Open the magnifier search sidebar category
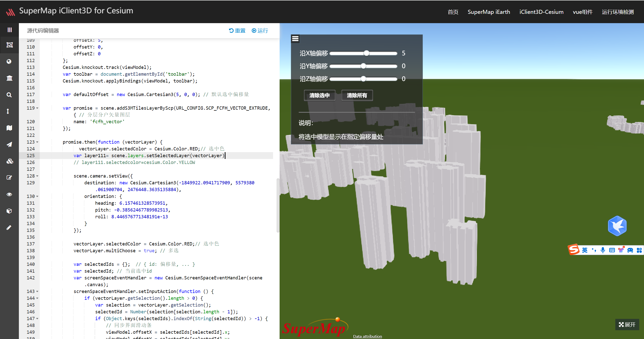The height and width of the screenshot is (339, 644). (9, 95)
